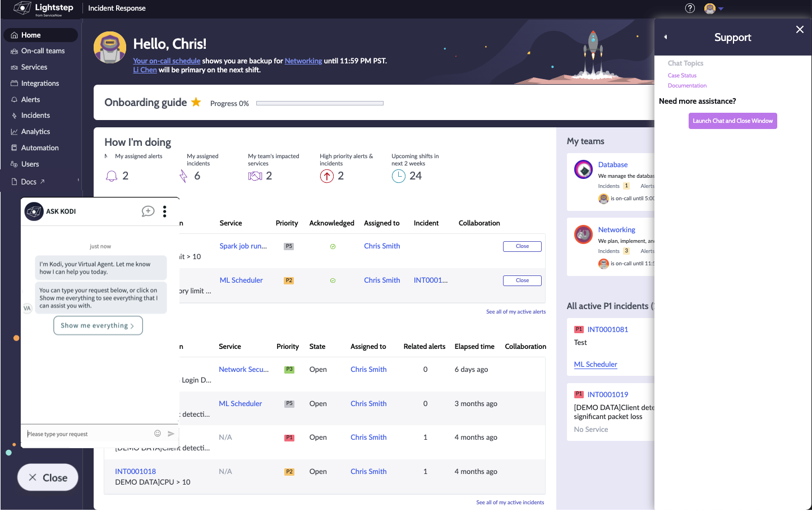Close the Spark job run alert

522,246
